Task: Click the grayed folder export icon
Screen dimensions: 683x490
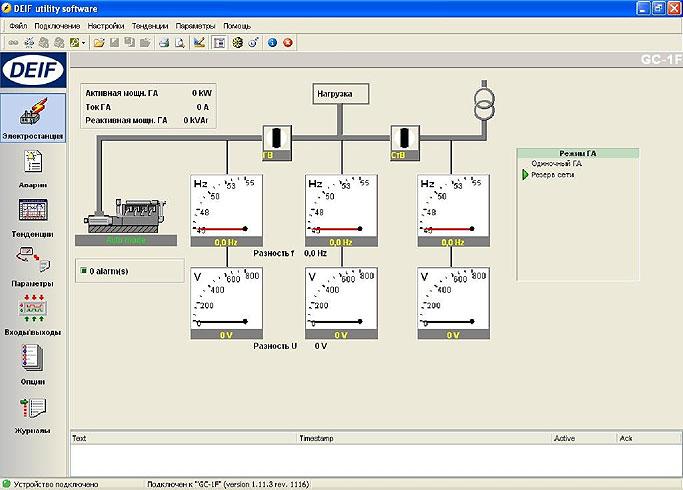Action: [145, 43]
